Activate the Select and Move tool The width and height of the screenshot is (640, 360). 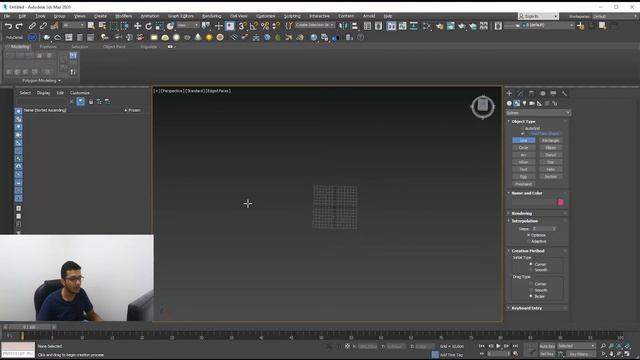137,26
